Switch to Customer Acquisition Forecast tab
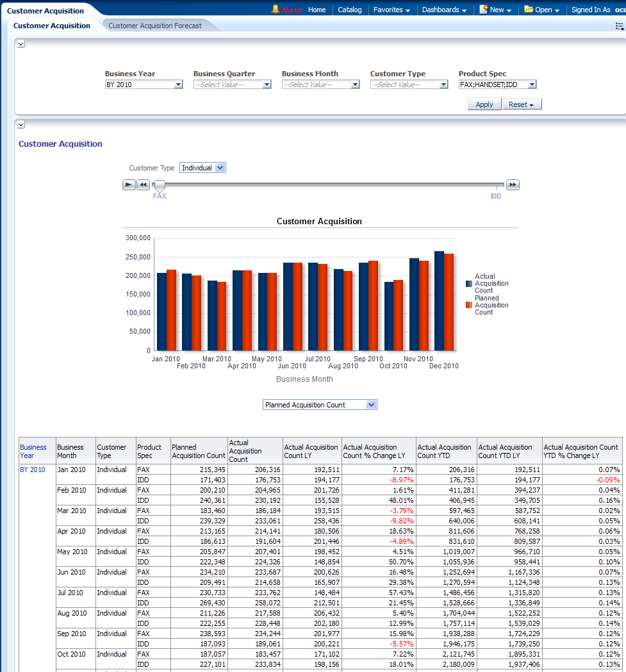This screenshot has width=626, height=672. (x=155, y=26)
